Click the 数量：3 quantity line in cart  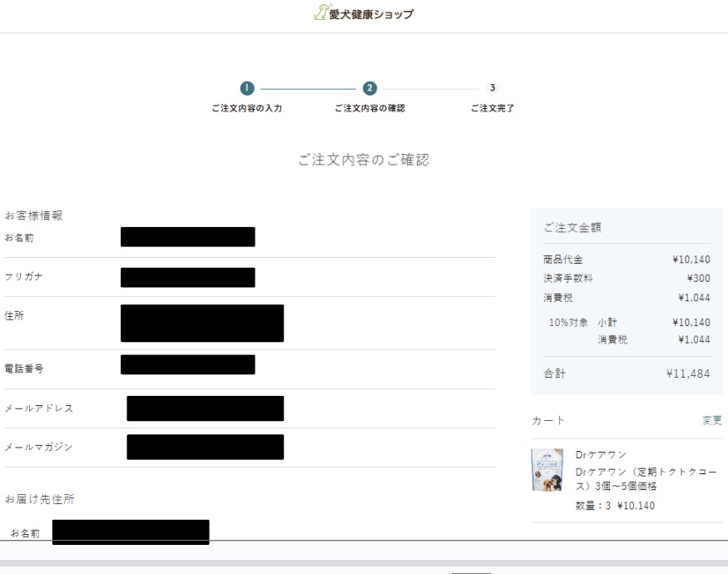[x=615, y=506]
